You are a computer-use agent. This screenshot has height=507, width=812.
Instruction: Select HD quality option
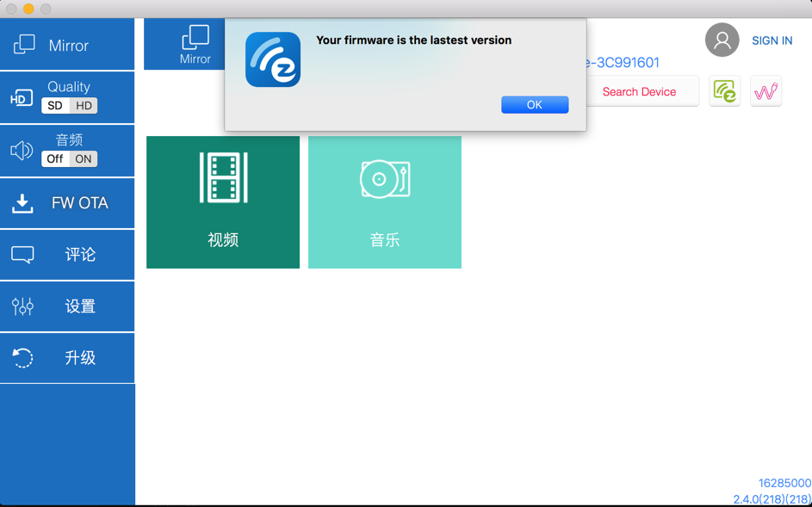click(84, 106)
